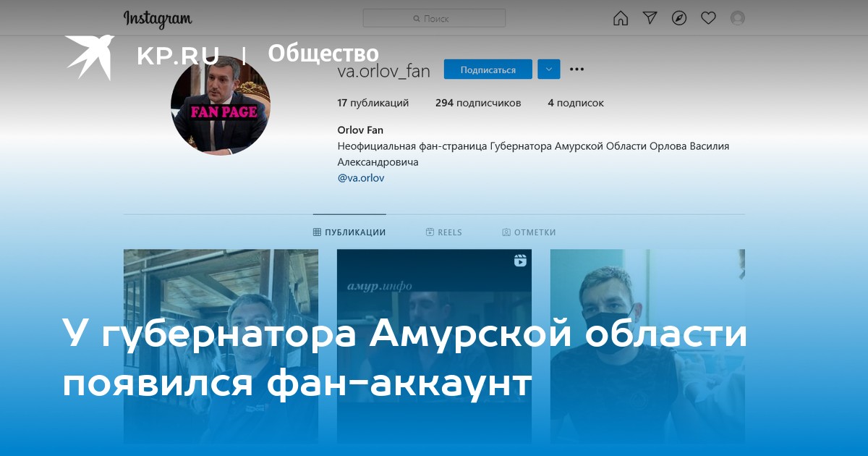Click the 17 публикаций count
This screenshot has height=456, width=868.
(x=373, y=103)
